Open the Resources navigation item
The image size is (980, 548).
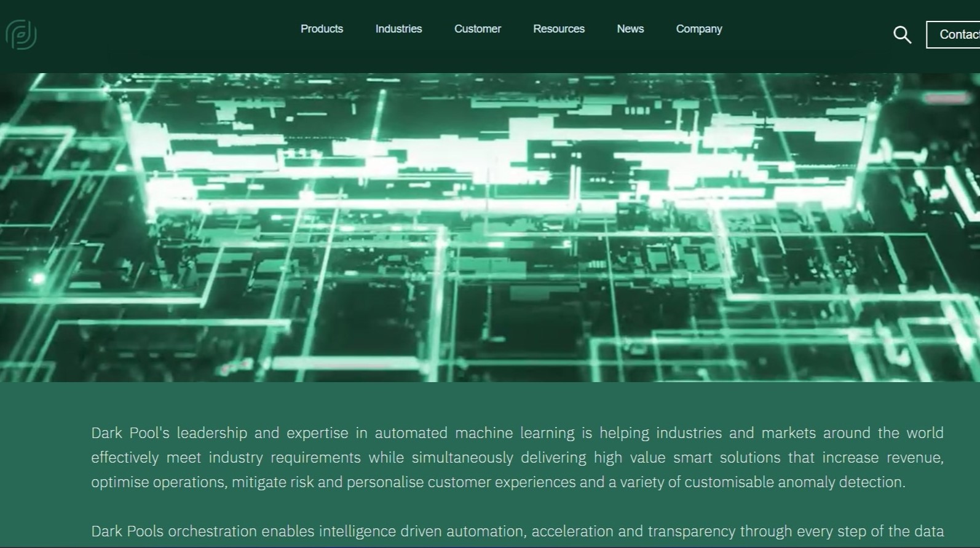[x=558, y=29]
